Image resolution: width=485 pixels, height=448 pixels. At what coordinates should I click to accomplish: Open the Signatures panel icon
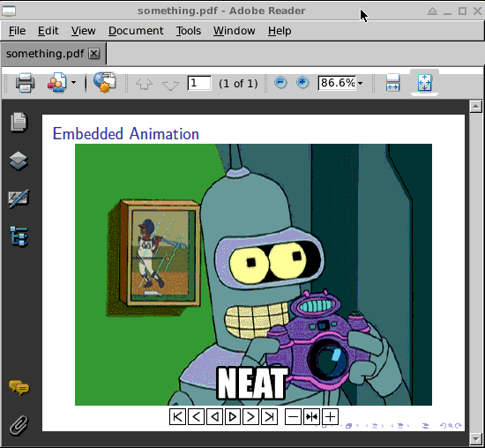[19, 198]
